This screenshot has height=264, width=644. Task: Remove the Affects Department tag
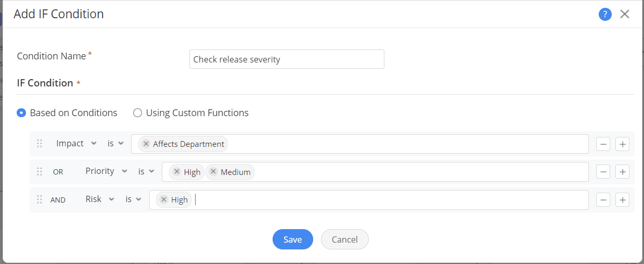click(146, 144)
